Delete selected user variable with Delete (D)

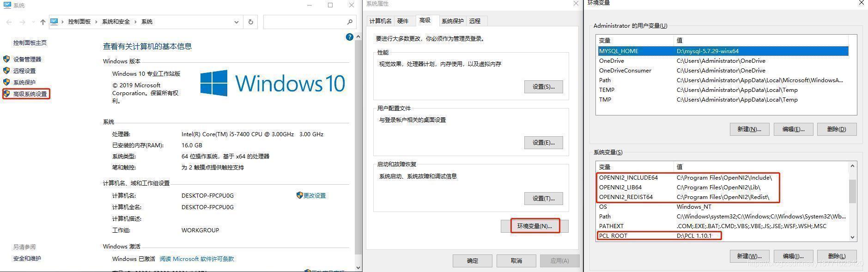pos(837,129)
